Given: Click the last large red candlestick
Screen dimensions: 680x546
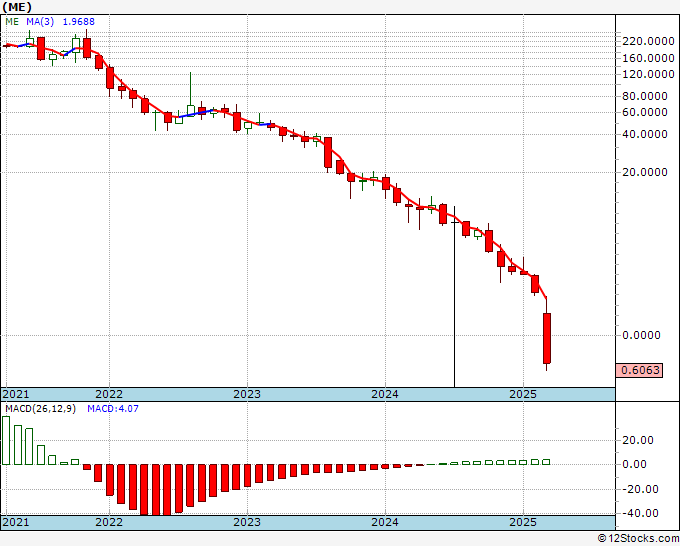Looking at the screenshot, I should (547, 338).
